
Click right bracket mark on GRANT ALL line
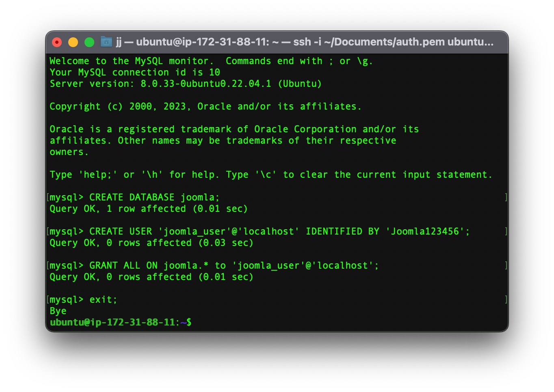tap(506, 265)
